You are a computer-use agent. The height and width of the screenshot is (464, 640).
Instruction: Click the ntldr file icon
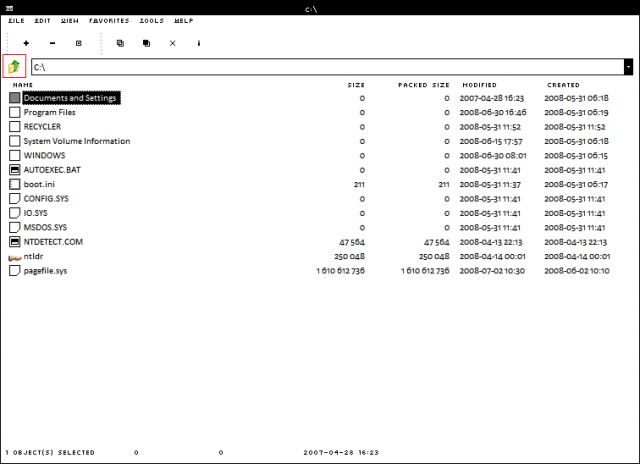tap(15, 258)
